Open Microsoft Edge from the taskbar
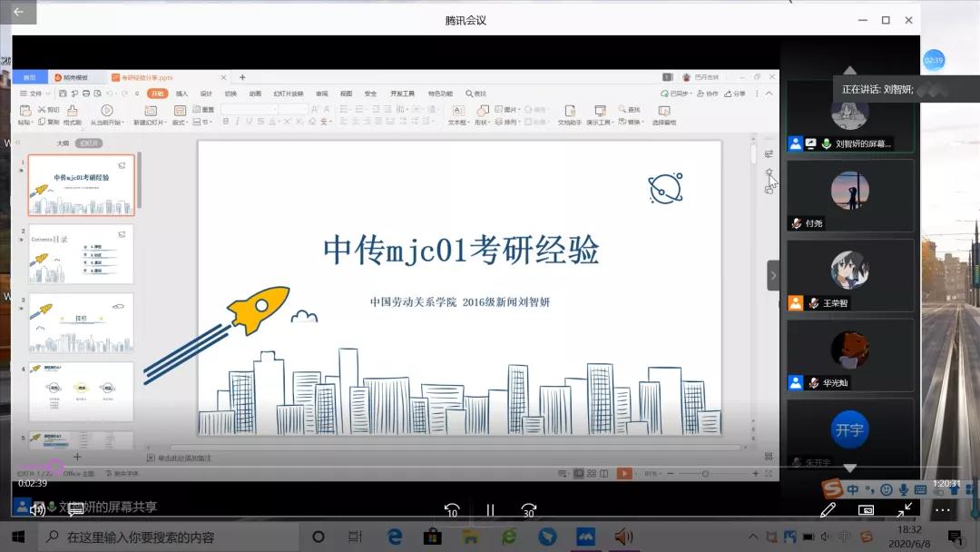The image size is (980, 552). coord(395,537)
